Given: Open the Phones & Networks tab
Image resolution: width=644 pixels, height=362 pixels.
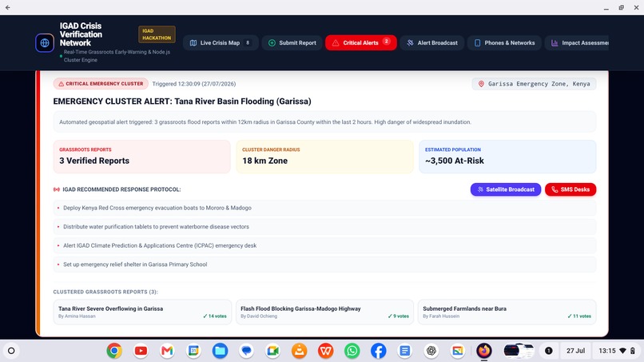Looking at the screenshot, I should [x=504, y=42].
